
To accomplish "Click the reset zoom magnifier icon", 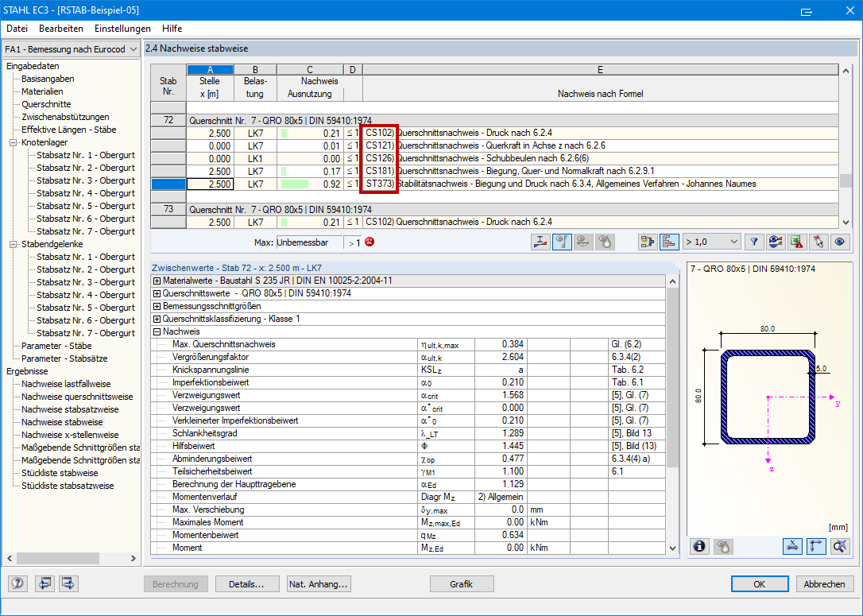I will click(840, 546).
